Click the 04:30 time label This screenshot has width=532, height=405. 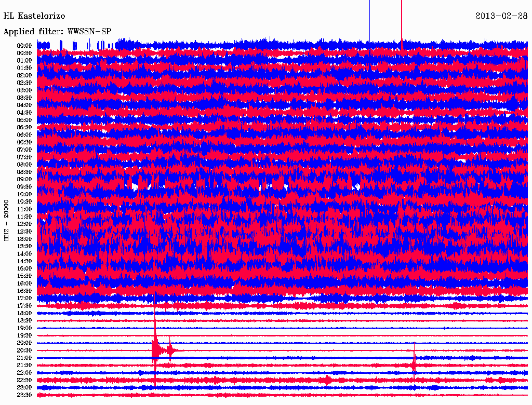pos(24,113)
